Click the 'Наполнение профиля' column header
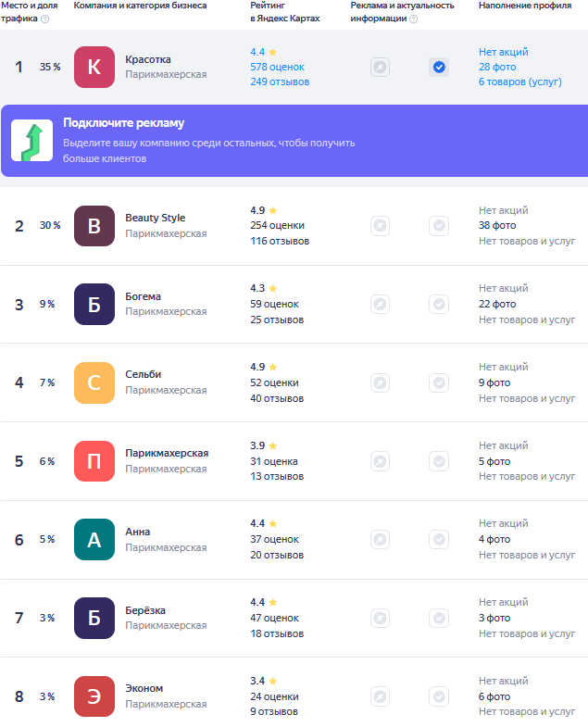The image size is (588, 727). 525,6
